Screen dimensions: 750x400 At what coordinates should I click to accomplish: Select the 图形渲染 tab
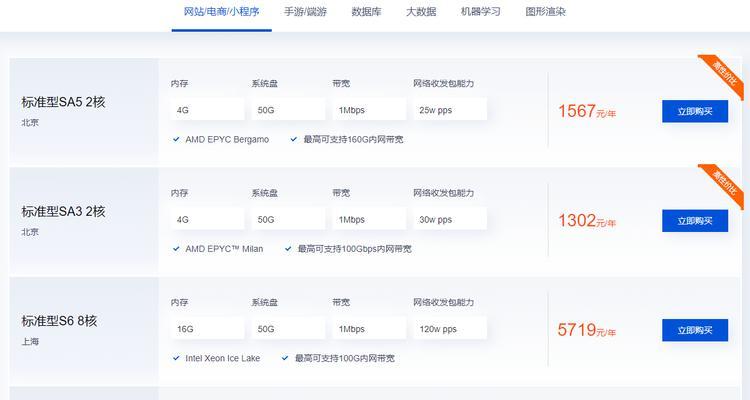tap(545, 11)
